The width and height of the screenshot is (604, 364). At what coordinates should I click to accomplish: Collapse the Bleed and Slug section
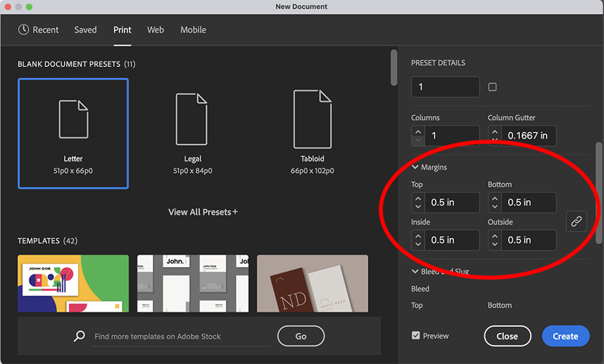point(415,272)
